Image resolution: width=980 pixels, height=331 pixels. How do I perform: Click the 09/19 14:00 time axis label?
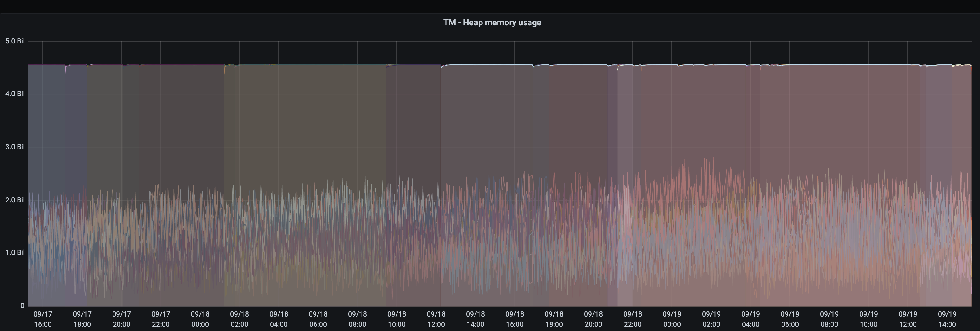[x=947, y=319]
